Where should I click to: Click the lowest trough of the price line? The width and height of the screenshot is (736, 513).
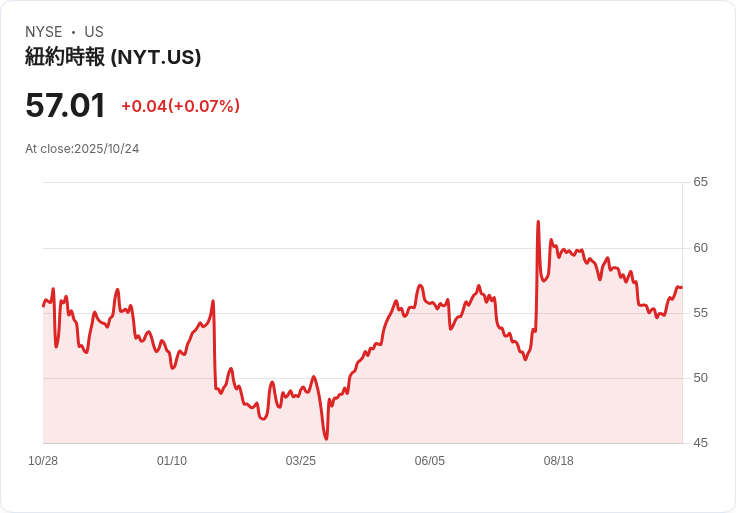(x=326, y=439)
